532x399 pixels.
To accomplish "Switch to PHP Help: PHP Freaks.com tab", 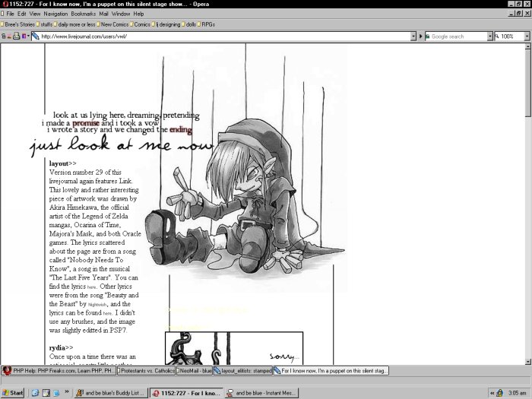I will pos(59,371).
